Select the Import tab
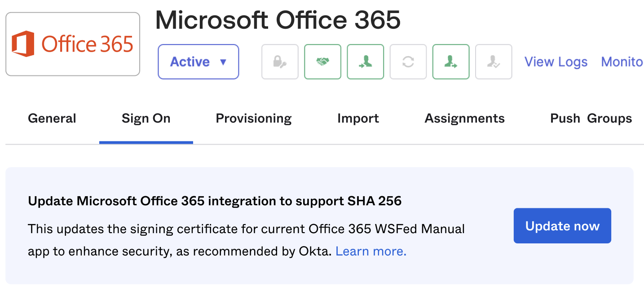644x291 pixels. click(358, 118)
